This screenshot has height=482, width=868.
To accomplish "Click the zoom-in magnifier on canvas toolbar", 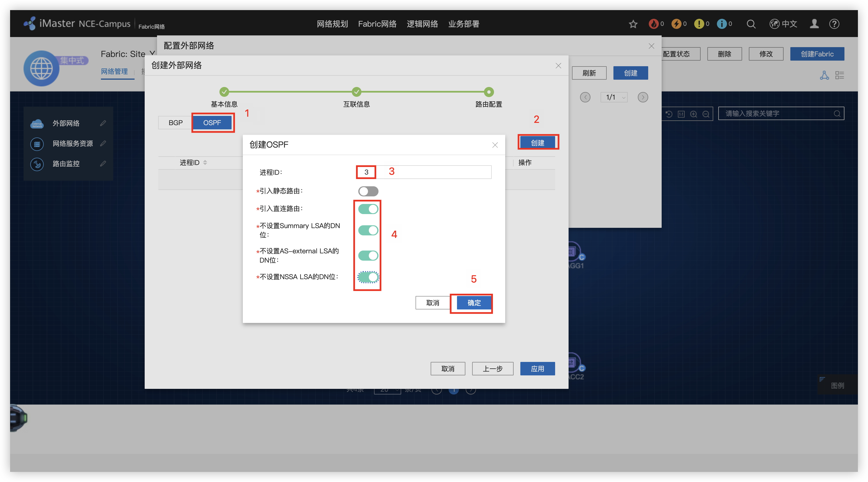I will (x=693, y=114).
